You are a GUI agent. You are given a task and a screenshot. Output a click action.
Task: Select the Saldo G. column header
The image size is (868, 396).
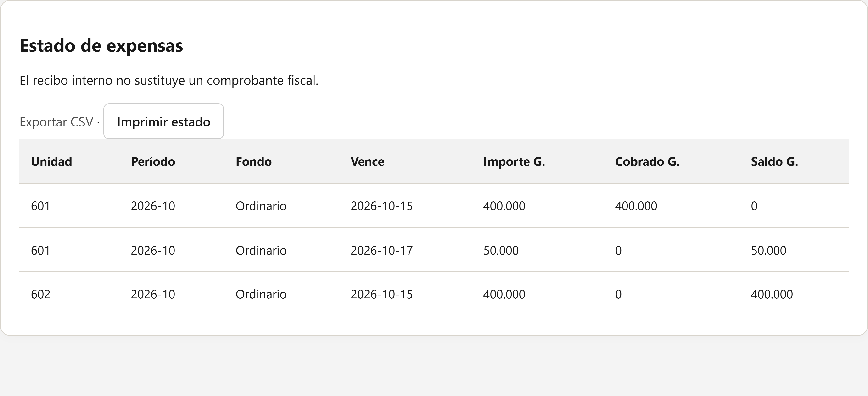point(774,162)
